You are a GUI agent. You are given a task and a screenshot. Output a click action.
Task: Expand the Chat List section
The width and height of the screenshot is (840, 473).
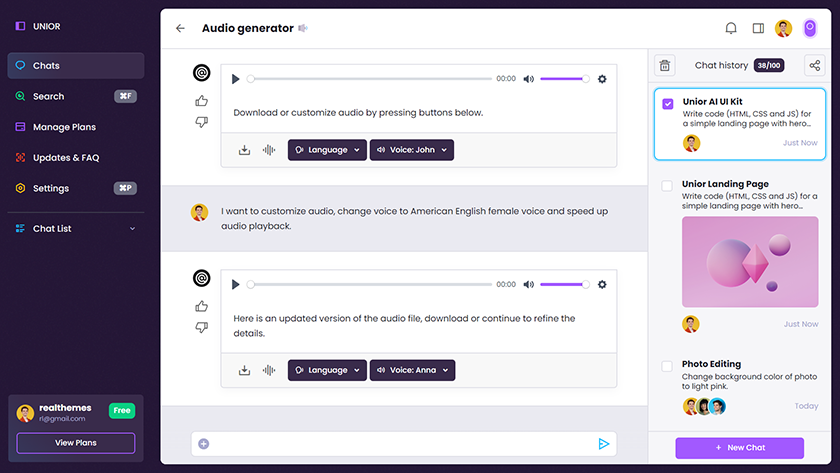coord(132,229)
